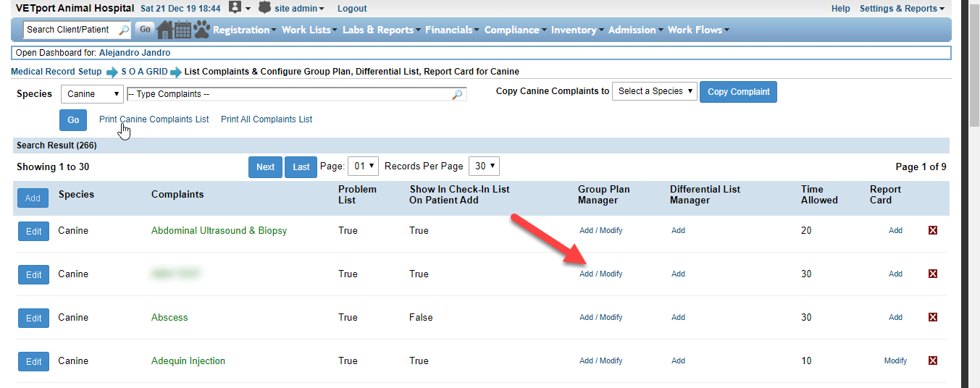Screen dimensions: 980x388
Task: Click Open Dashboard for Alejandro Jandro bar
Action: [481, 53]
